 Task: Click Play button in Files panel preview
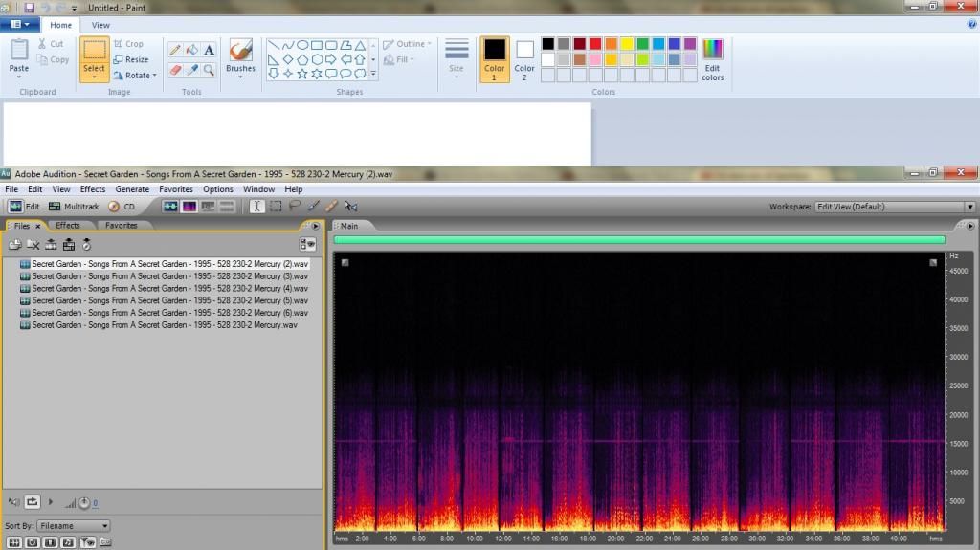[51, 502]
